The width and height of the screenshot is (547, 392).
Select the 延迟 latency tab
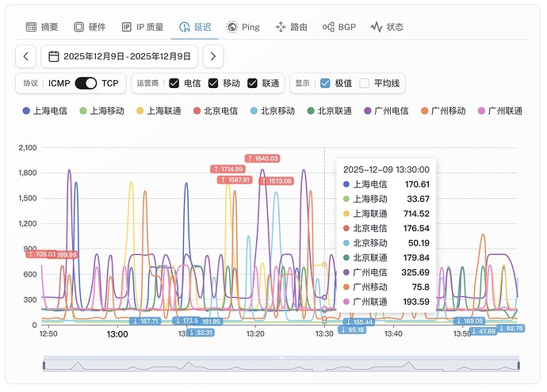(x=195, y=27)
